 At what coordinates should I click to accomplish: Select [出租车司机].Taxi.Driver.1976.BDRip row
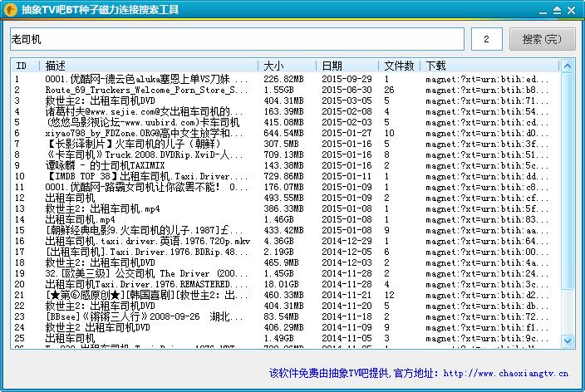click(x=285, y=252)
